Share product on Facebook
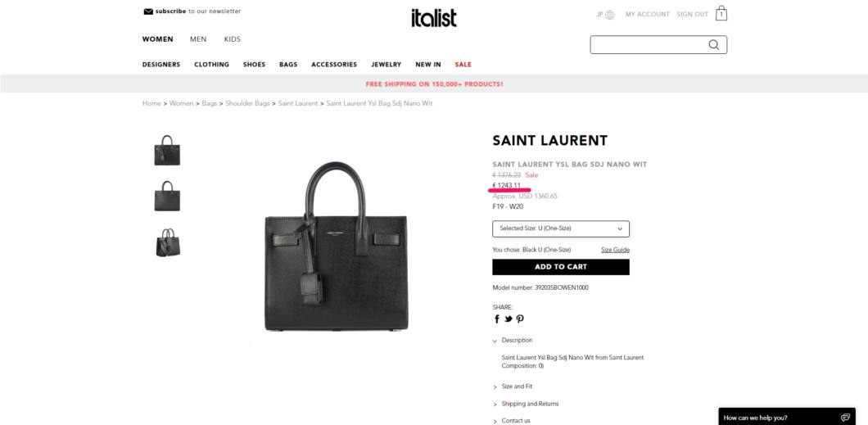The image size is (868, 425). click(x=496, y=319)
